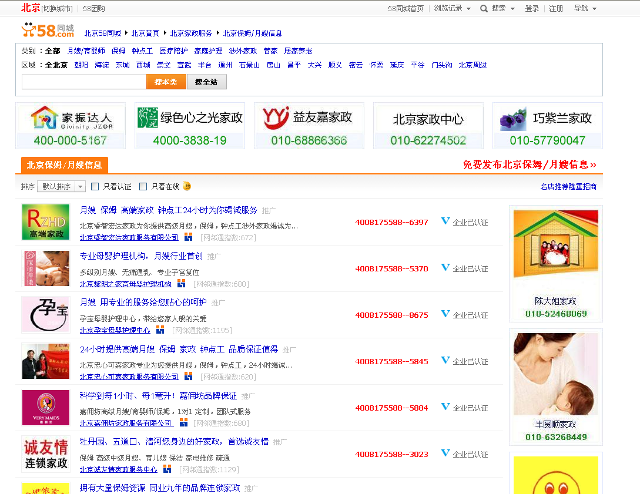Click the orange 搜本类 search button
The width and height of the screenshot is (640, 494).
(166, 82)
